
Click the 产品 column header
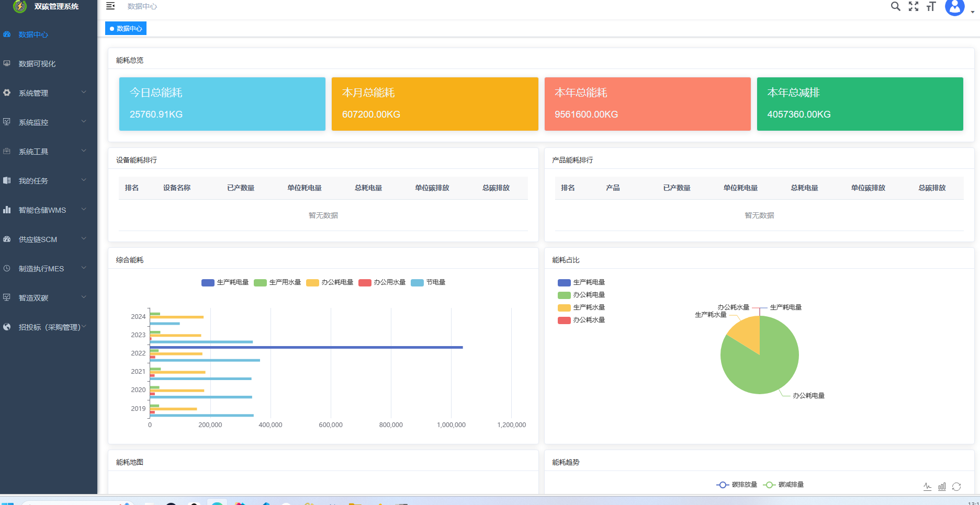pyautogui.click(x=613, y=188)
